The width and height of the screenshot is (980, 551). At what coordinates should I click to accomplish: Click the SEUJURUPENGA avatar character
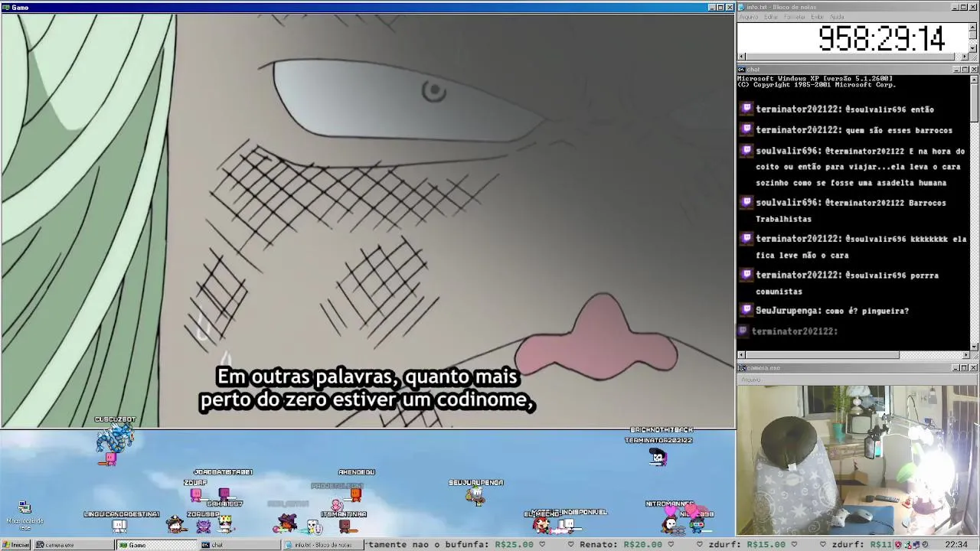tap(475, 497)
